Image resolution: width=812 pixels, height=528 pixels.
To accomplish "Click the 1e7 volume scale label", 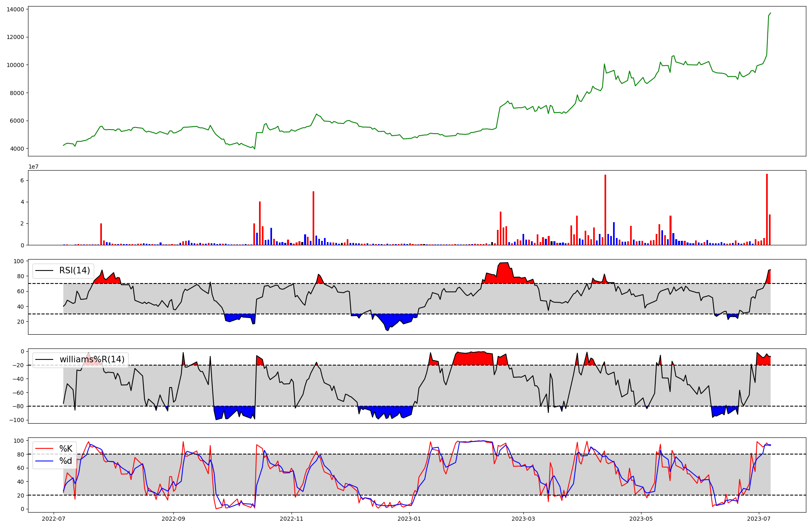I will [x=33, y=167].
